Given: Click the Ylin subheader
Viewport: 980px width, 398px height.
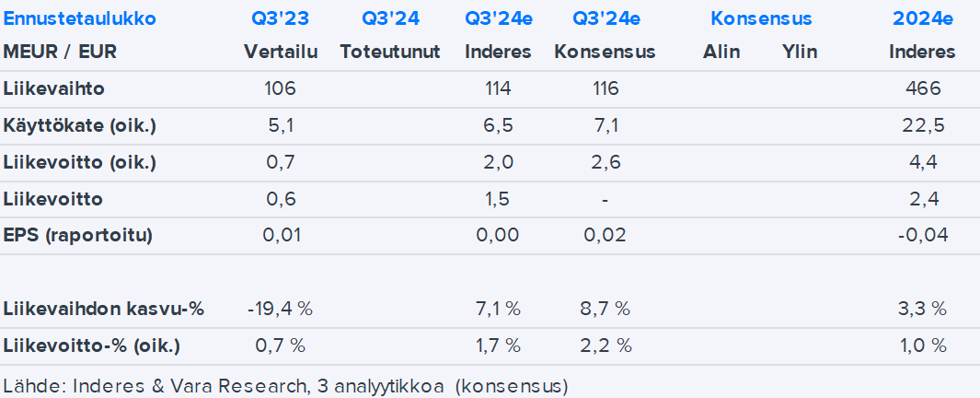Looking at the screenshot, I should click(799, 52).
